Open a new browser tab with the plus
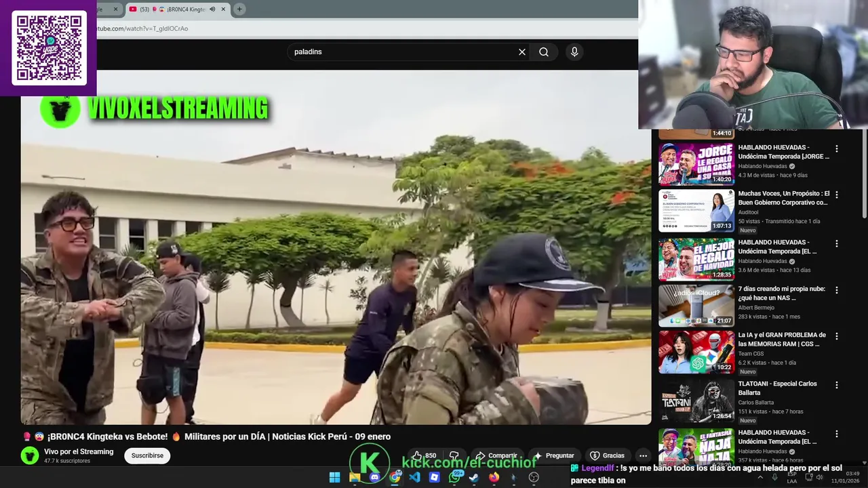This screenshot has height=488, width=868. coord(239,9)
